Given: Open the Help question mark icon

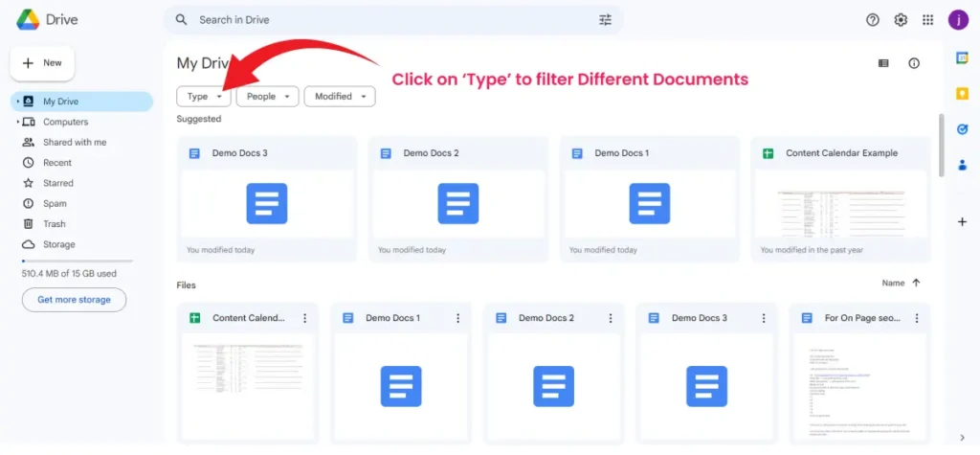Looking at the screenshot, I should tap(872, 20).
